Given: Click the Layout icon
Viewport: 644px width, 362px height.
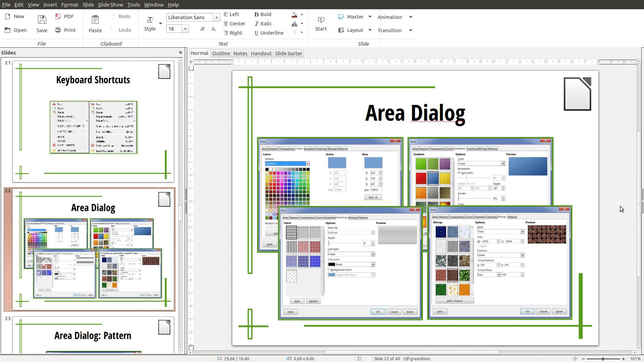Looking at the screenshot, I should pos(341,30).
